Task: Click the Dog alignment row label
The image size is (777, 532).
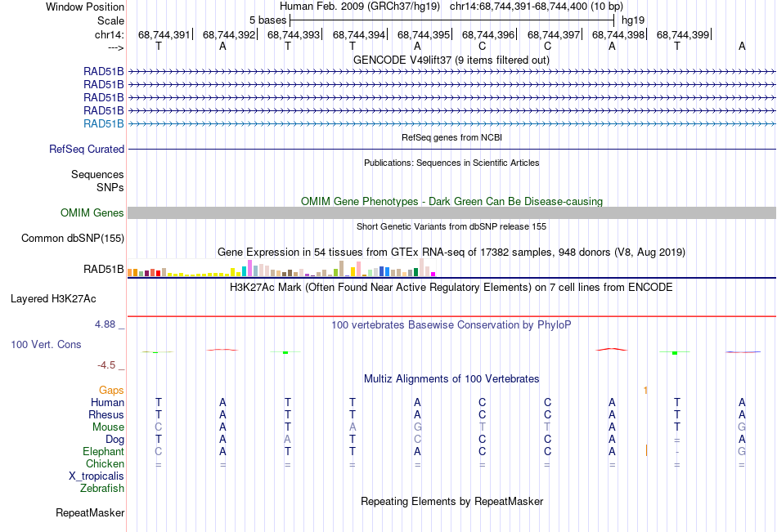Action: (x=115, y=440)
